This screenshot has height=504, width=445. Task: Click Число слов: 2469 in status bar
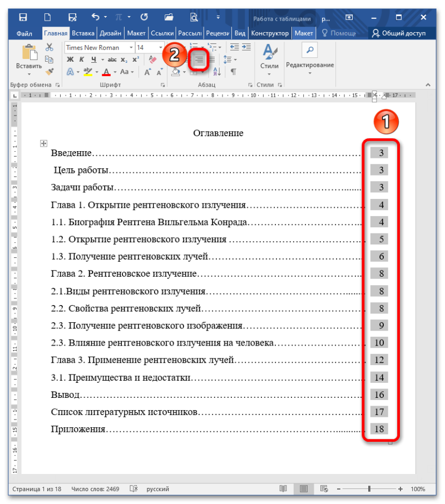tap(95, 489)
